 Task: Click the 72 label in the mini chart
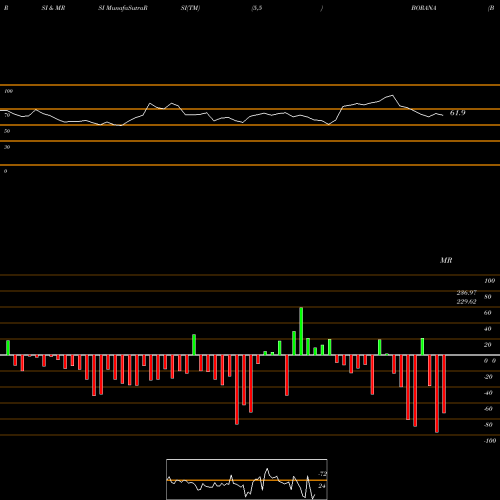[x=322, y=474]
